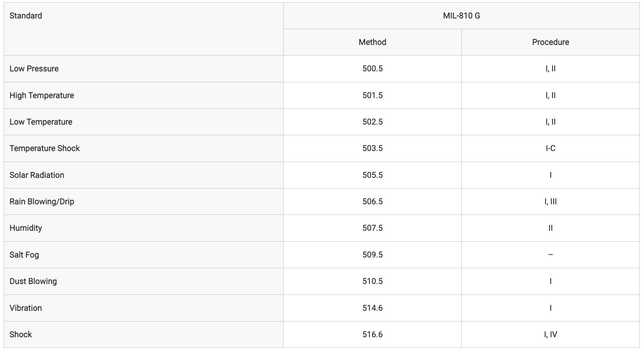Select the Low Temperature row label
Viewport: 644px width, 353px height.
pos(41,122)
